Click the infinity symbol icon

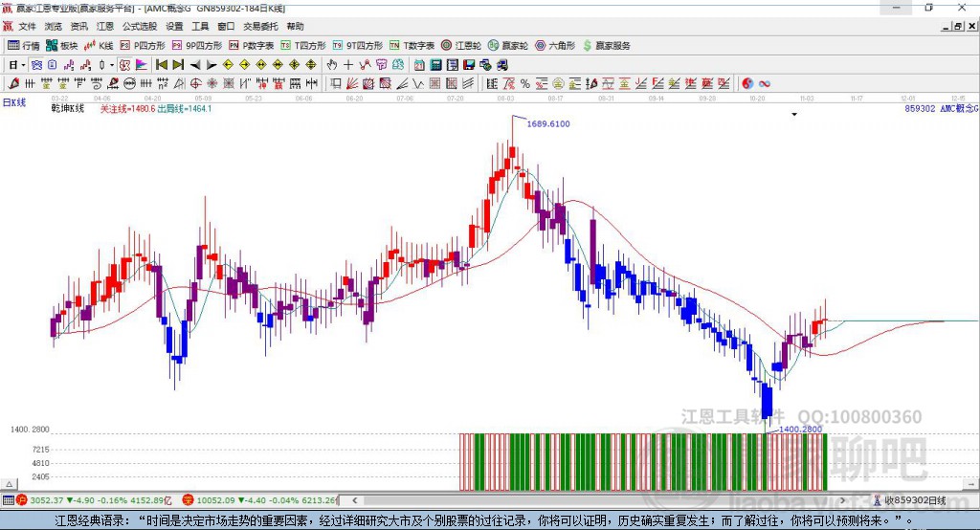click(765, 84)
